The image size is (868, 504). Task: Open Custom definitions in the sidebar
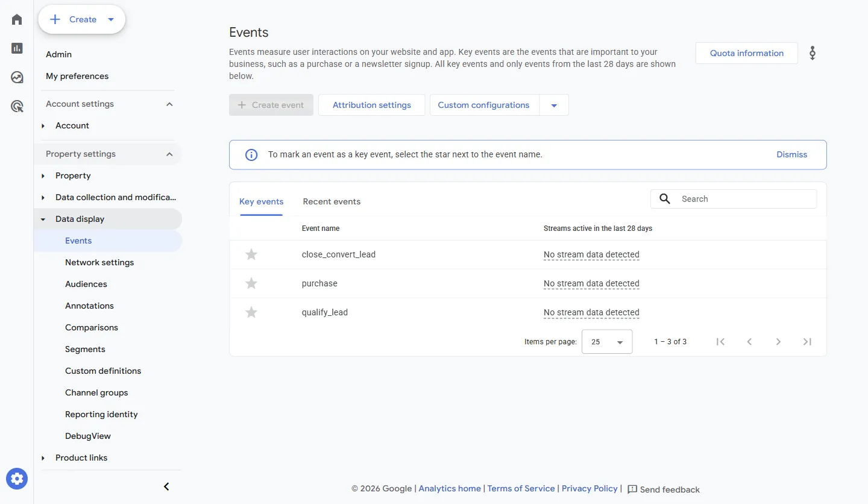coord(103,371)
